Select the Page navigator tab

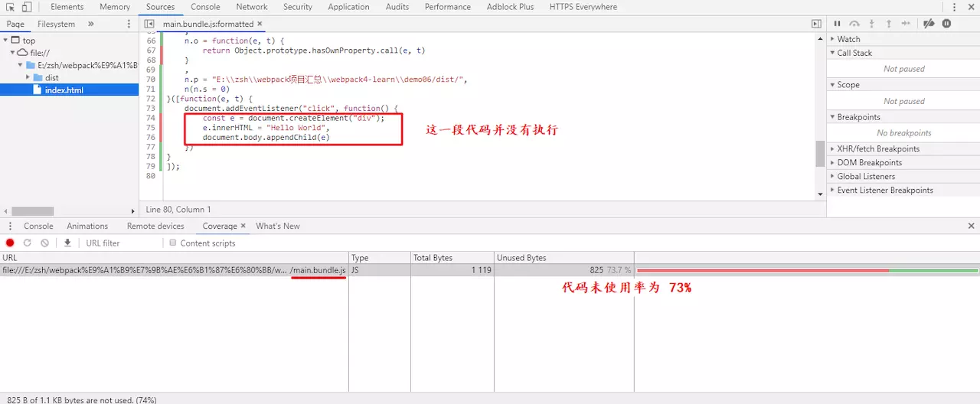coord(15,24)
